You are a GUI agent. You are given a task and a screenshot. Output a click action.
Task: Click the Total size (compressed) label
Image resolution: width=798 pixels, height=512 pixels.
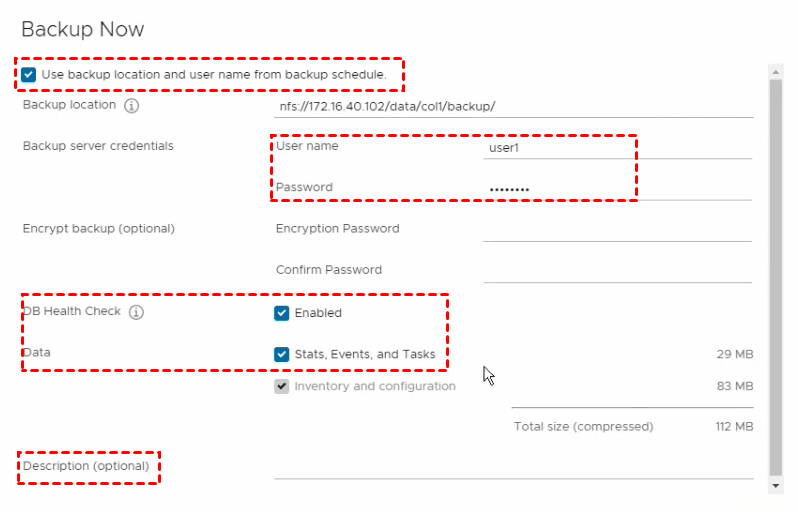(x=583, y=427)
